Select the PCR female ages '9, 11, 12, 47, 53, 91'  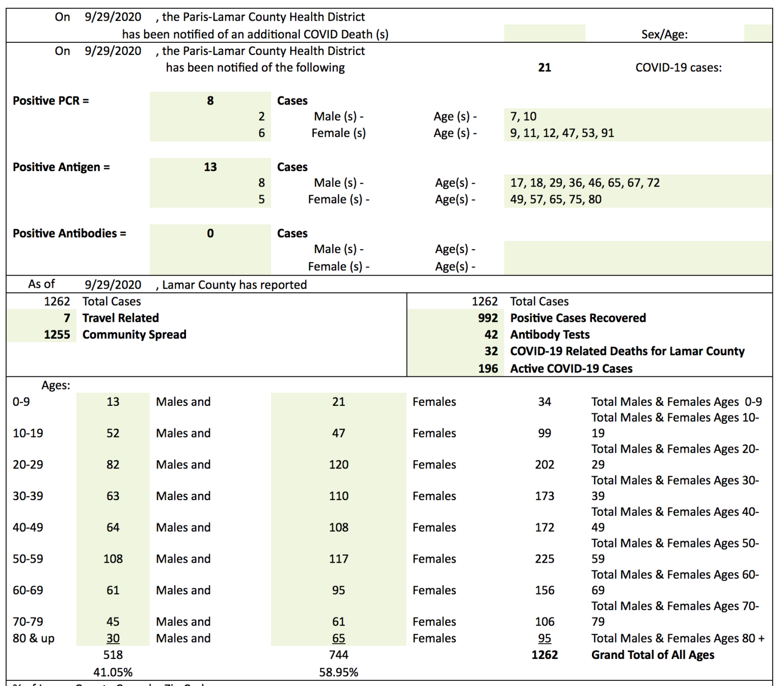click(638, 133)
